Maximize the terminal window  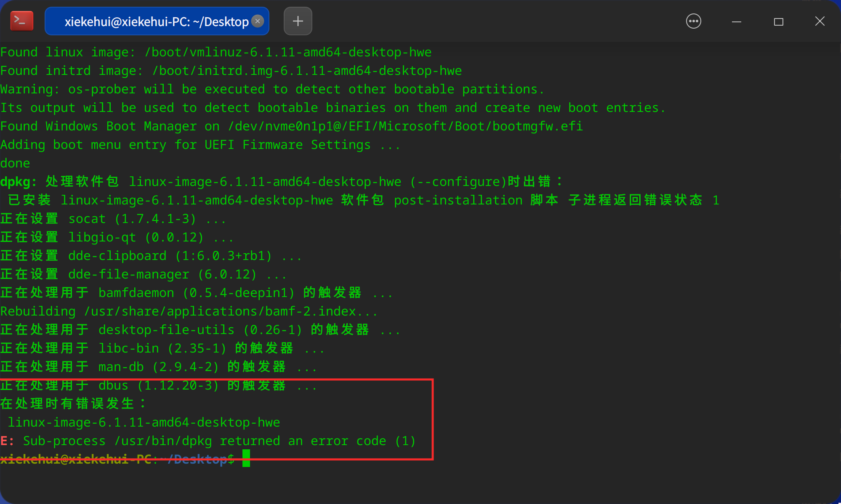pos(778,21)
